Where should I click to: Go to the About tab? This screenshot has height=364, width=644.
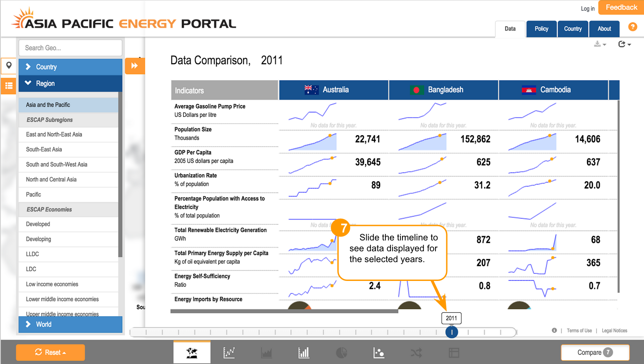[604, 29]
